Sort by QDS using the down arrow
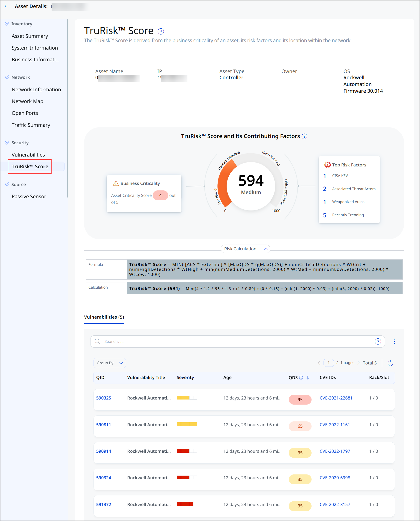This screenshot has height=521, width=420. pos(307,378)
